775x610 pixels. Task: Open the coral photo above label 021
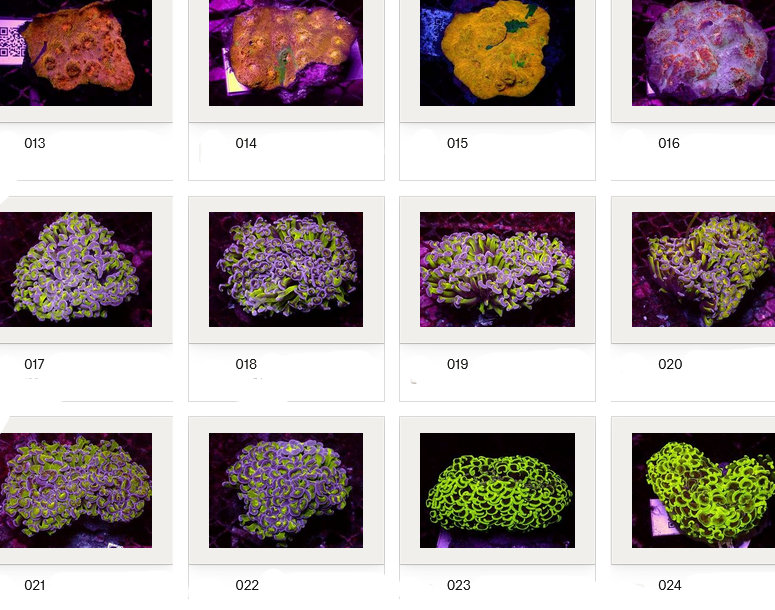pyautogui.click(x=75, y=490)
